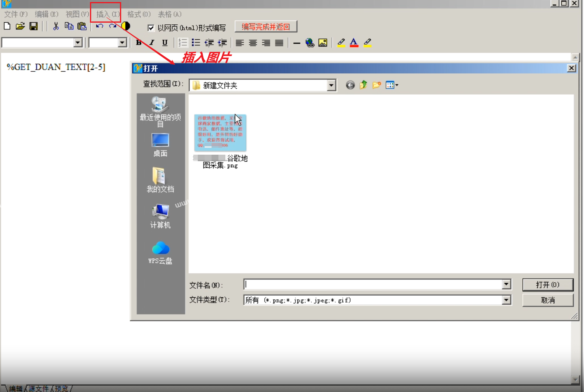Increase the paragraph indent
This screenshot has height=392, width=584.
[222, 43]
